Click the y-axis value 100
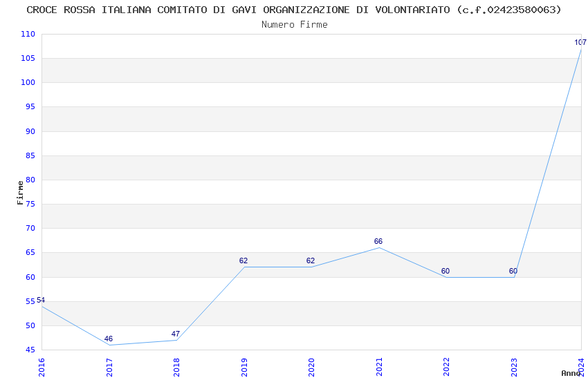The height and width of the screenshot is (380, 588). click(28, 82)
